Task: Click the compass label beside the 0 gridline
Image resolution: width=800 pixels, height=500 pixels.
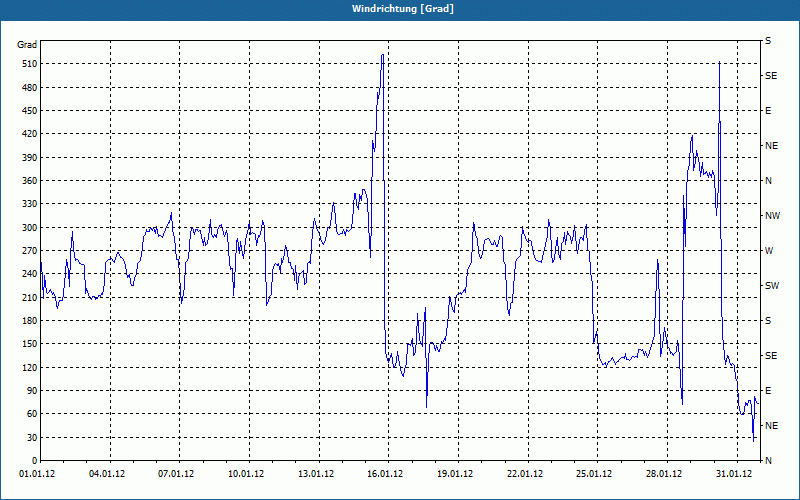Action: pyautogui.click(x=769, y=461)
